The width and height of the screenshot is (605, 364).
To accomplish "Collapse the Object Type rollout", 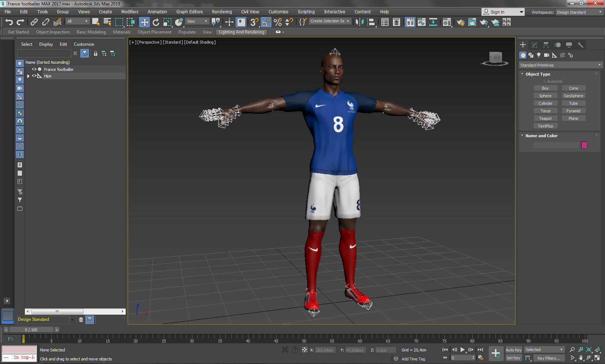I will (x=522, y=74).
